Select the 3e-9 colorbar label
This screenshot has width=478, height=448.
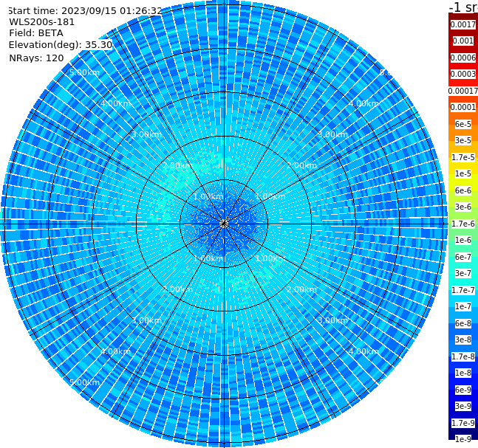coord(463,406)
